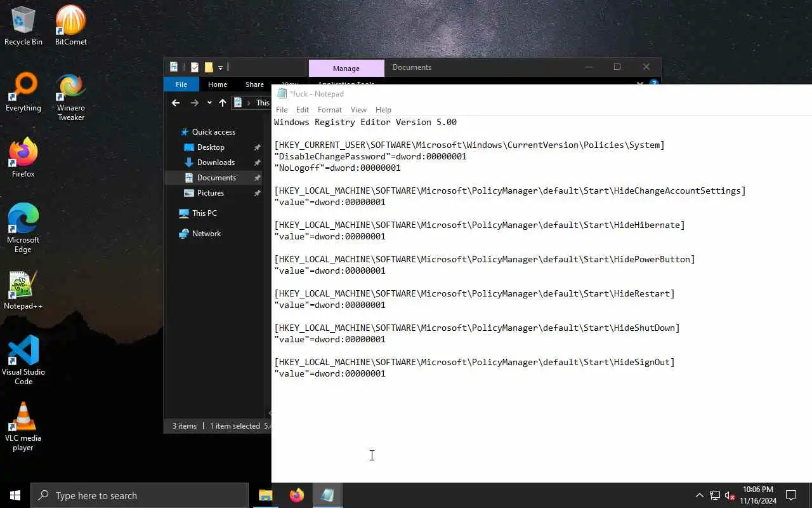Image resolution: width=812 pixels, height=508 pixels.
Task: Click the Windows Start button
Action: pyautogui.click(x=15, y=495)
